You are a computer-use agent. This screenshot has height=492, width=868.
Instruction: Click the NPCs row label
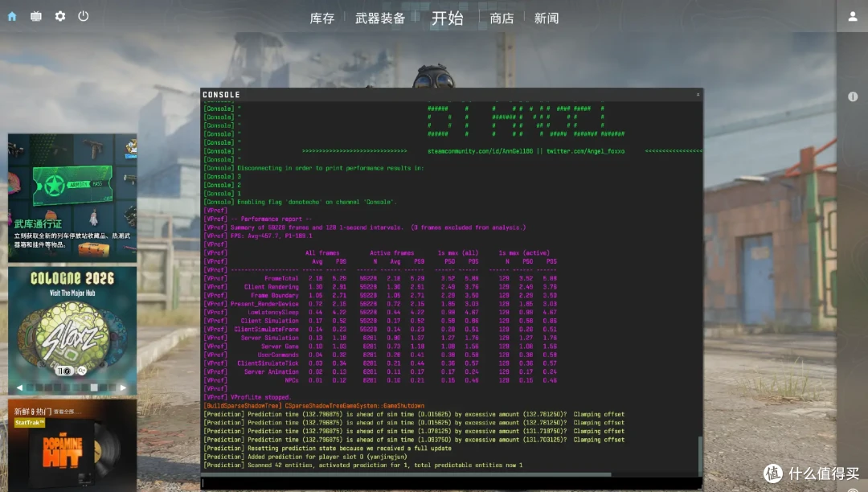pyautogui.click(x=292, y=380)
